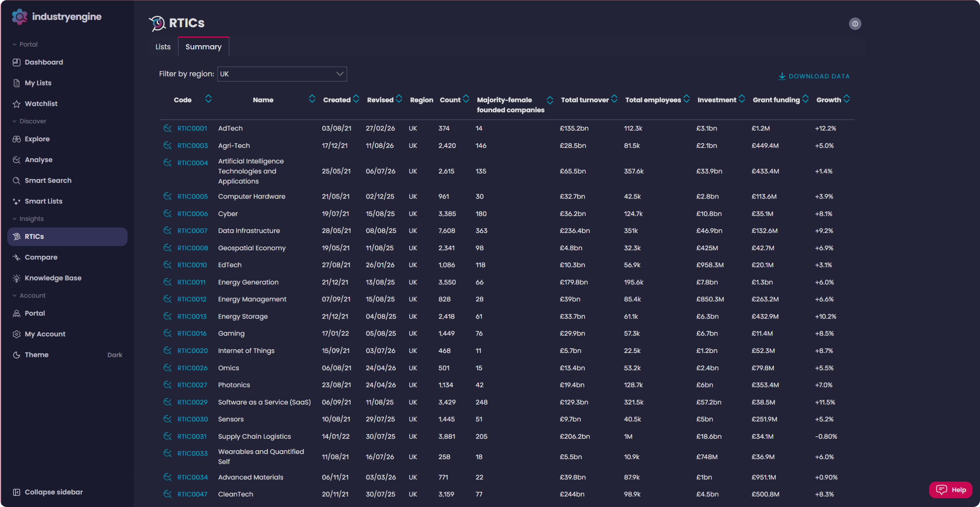Viewport: 980px width, 507px height.
Task: Open RTIC0004 Artificial Intelligence link
Action: (x=193, y=163)
